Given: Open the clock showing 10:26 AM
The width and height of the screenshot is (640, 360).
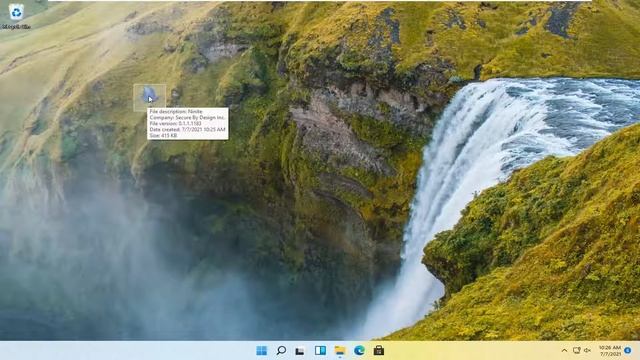Looking at the screenshot, I should [x=610, y=351].
